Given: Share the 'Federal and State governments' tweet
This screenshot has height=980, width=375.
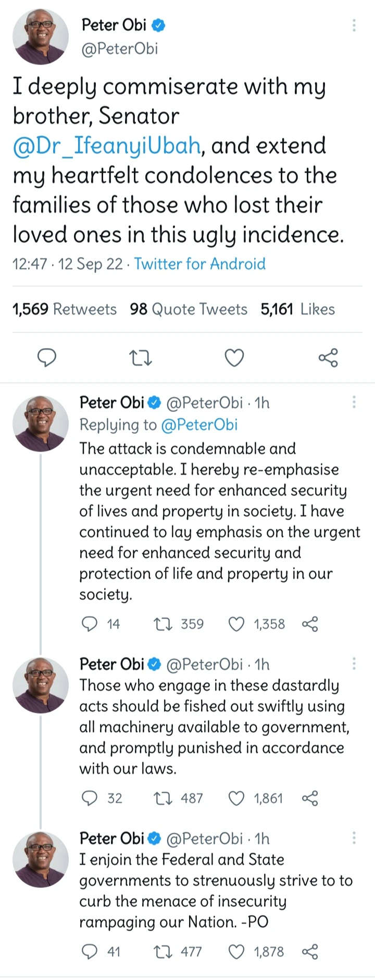Looking at the screenshot, I should [x=310, y=951].
